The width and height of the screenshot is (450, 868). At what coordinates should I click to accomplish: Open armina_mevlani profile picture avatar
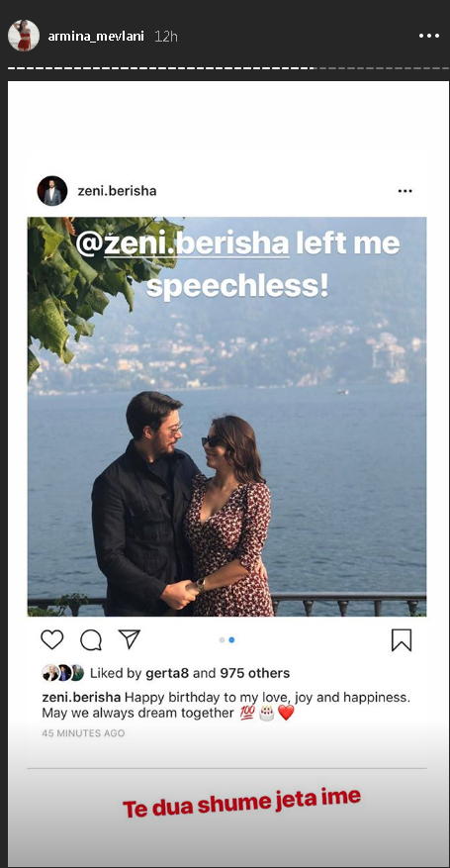24,36
